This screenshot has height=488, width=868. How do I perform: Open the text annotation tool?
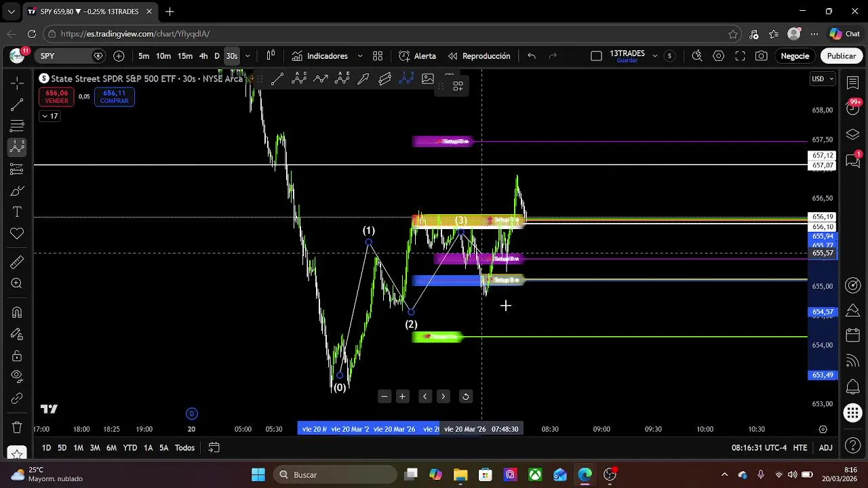coord(17,212)
